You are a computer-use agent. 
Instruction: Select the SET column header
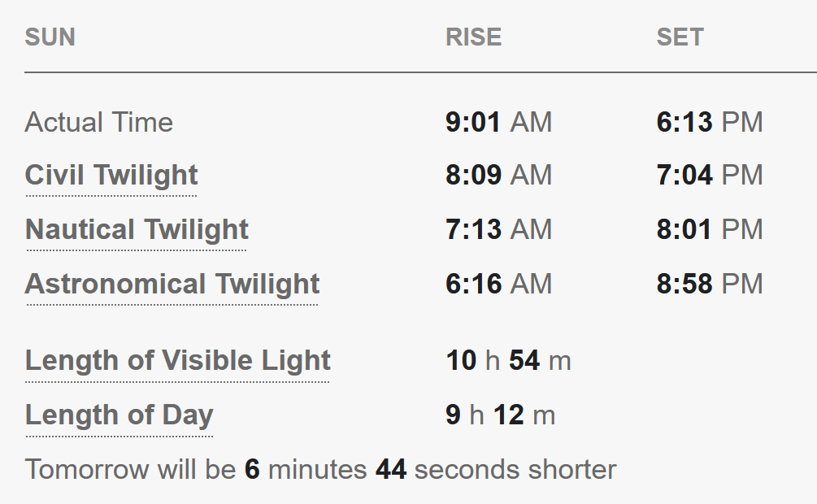click(680, 37)
